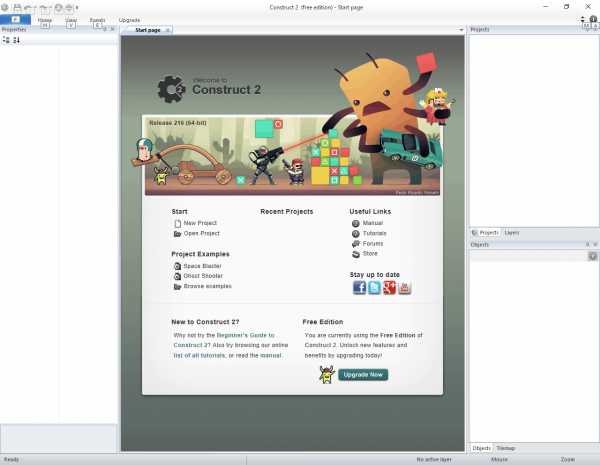Close the Properties panel
Image resolution: width=600 pixels, height=465 pixels.
coord(112,29)
